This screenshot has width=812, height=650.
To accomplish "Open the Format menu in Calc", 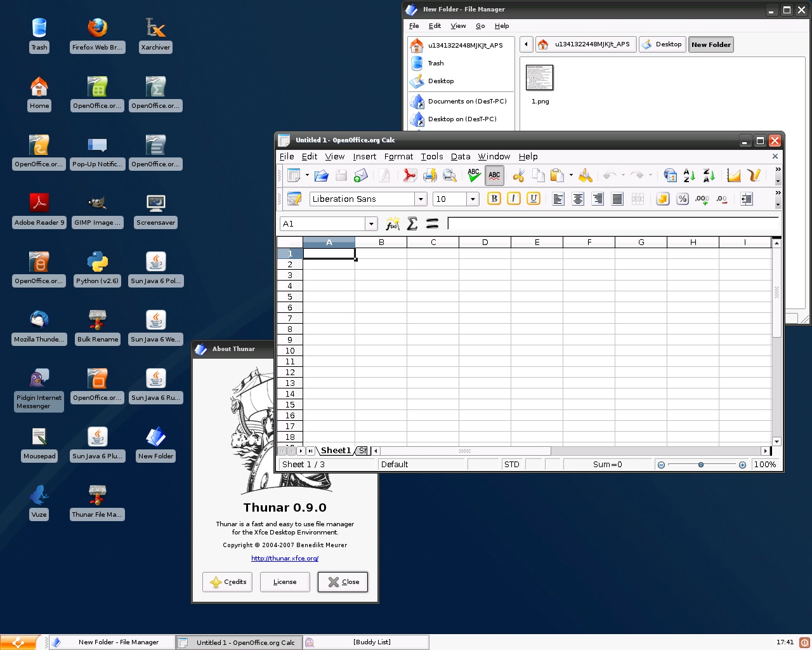I will pyautogui.click(x=398, y=157).
